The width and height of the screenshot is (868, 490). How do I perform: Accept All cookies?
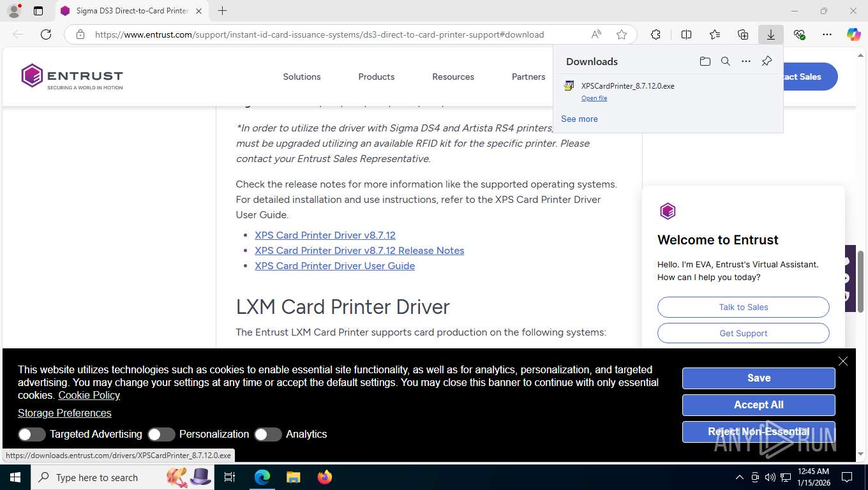(759, 405)
